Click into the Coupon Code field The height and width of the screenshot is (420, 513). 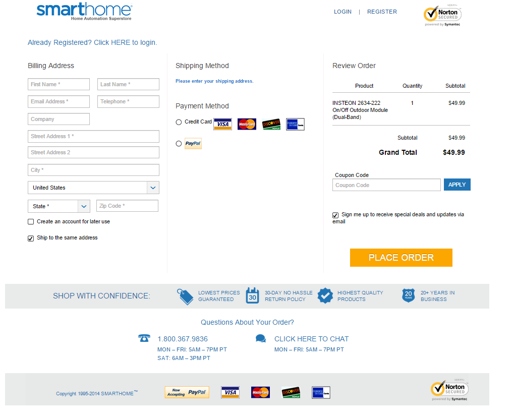click(x=386, y=185)
